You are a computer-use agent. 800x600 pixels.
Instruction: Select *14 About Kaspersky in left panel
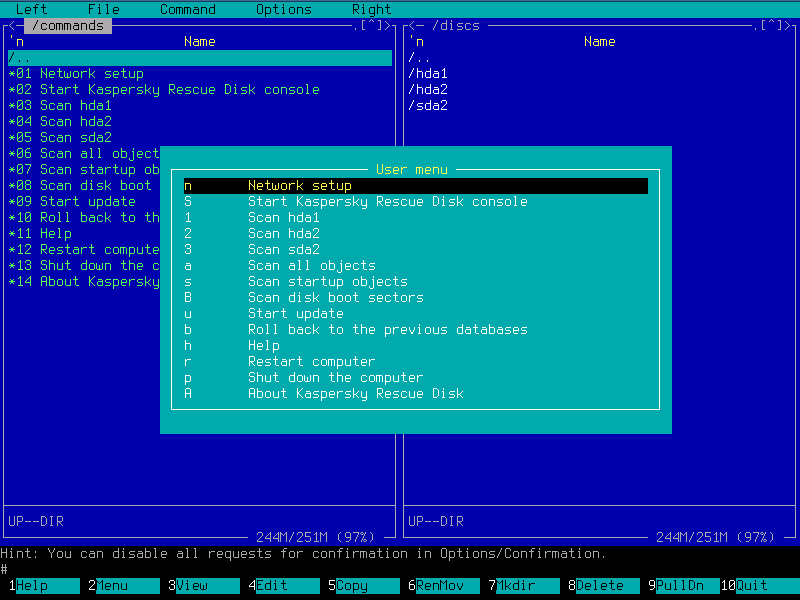point(84,282)
